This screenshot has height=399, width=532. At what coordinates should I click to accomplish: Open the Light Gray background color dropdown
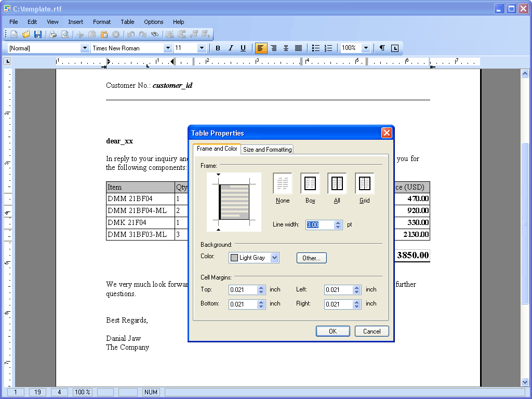coord(275,258)
